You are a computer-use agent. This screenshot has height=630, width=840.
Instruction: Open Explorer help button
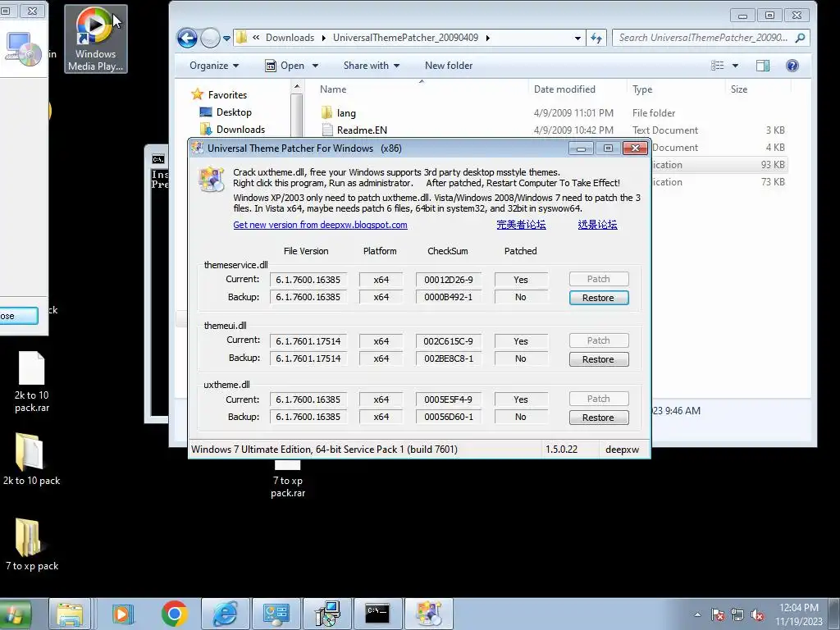(x=792, y=66)
